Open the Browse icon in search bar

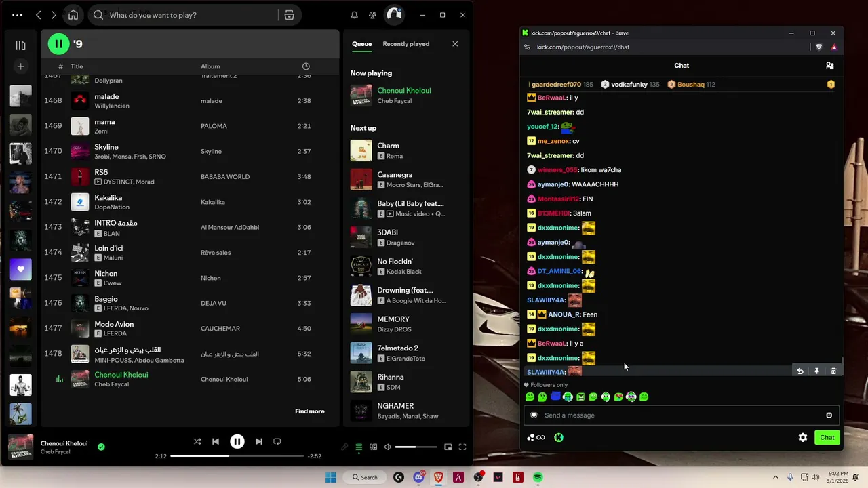(289, 15)
